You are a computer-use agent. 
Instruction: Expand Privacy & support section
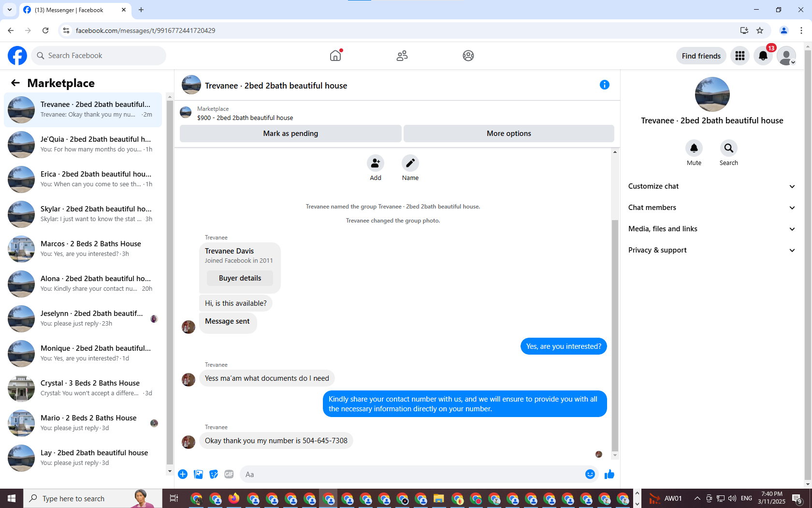(711, 250)
